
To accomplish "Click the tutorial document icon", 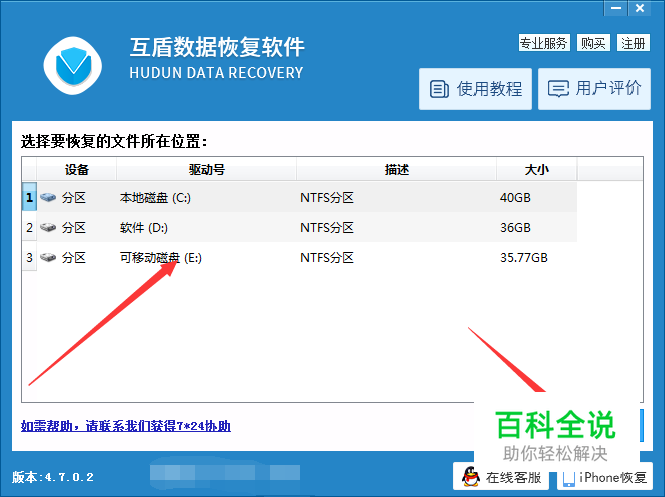I will (439, 89).
